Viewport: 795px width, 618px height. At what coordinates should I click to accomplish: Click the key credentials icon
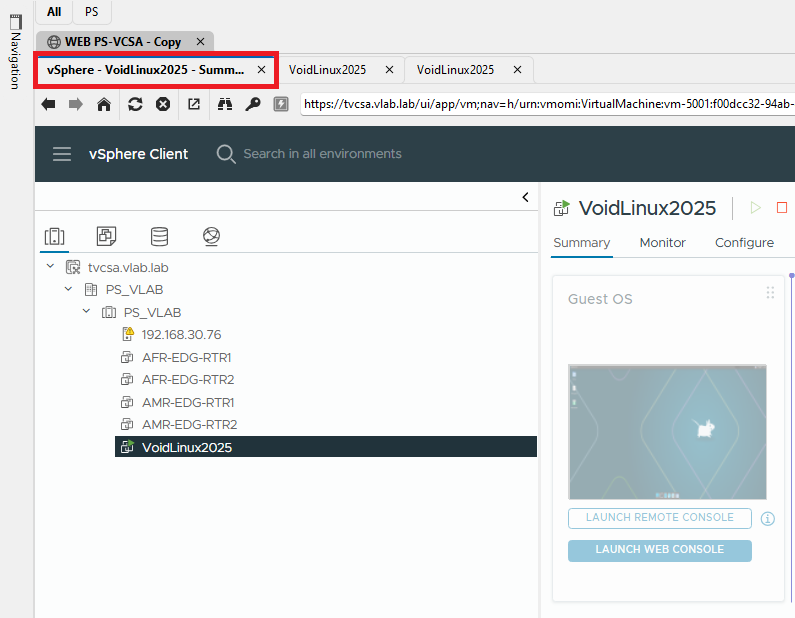tap(252, 104)
